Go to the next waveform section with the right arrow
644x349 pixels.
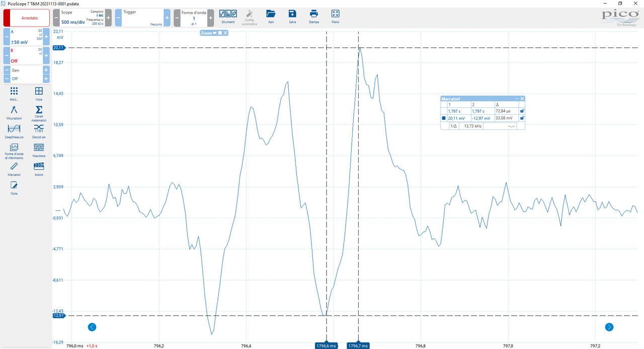click(609, 327)
